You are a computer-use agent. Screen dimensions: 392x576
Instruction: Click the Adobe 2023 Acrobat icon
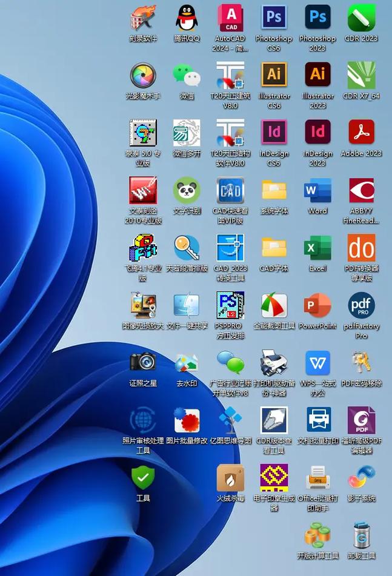361,133
